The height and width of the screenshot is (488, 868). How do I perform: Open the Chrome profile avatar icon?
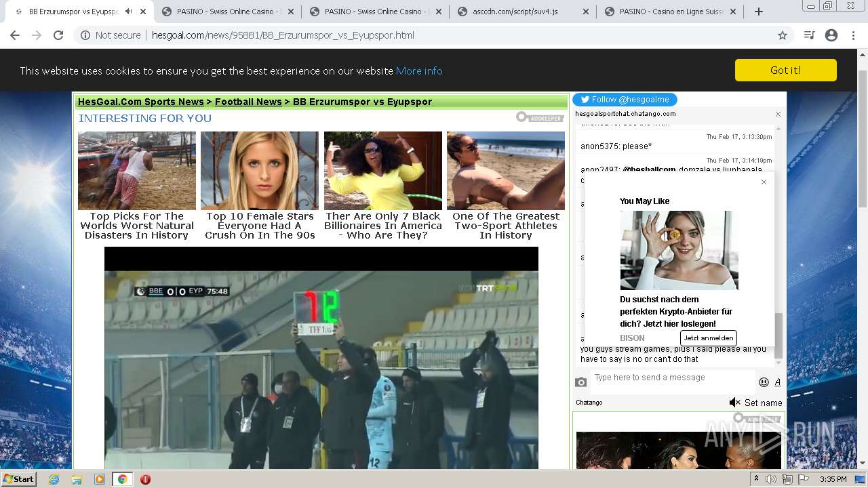tap(831, 35)
